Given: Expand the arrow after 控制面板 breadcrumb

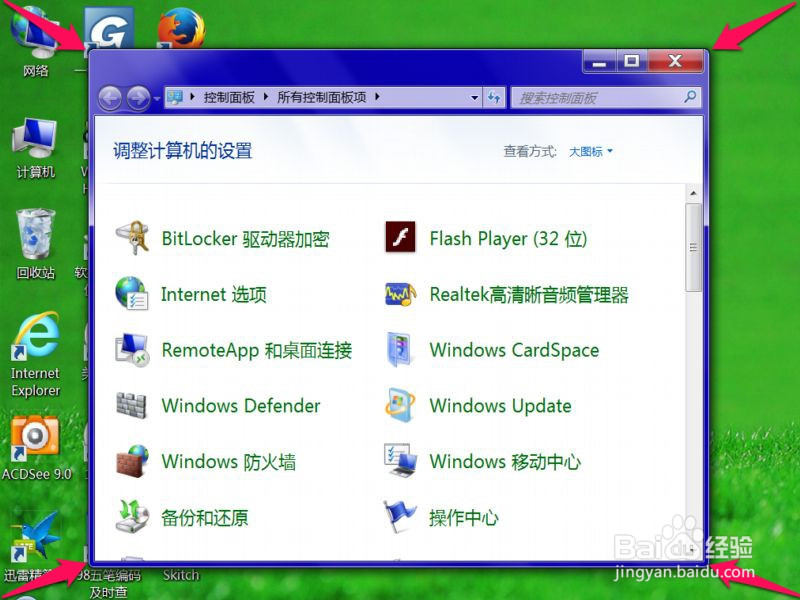Looking at the screenshot, I should [266, 96].
